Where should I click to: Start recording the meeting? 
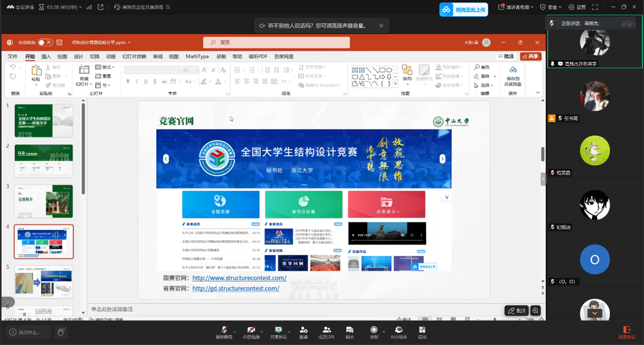pyautogui.click(x=374, y=331)
